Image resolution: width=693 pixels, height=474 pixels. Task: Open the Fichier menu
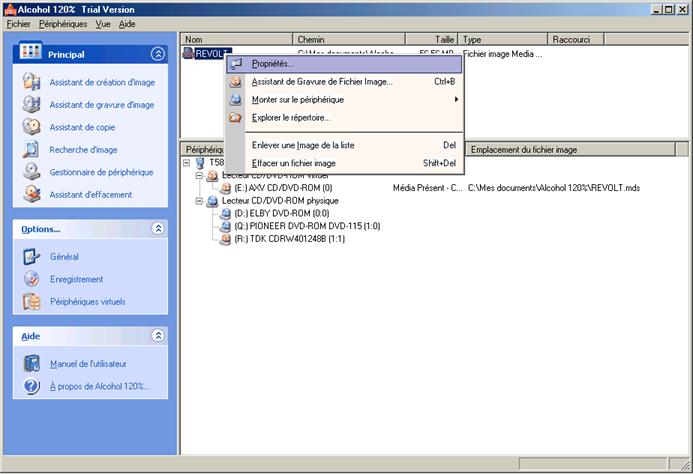(19, 24)
